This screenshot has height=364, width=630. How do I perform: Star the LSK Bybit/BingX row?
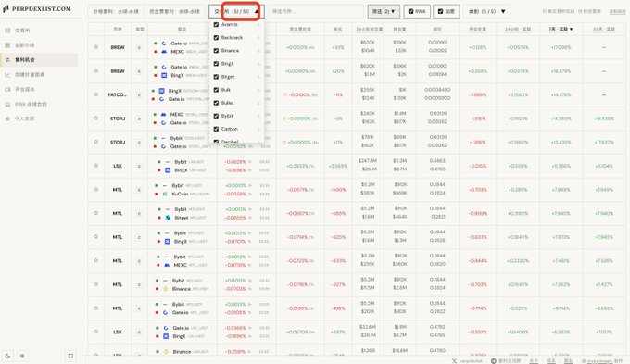pos(96,166)
